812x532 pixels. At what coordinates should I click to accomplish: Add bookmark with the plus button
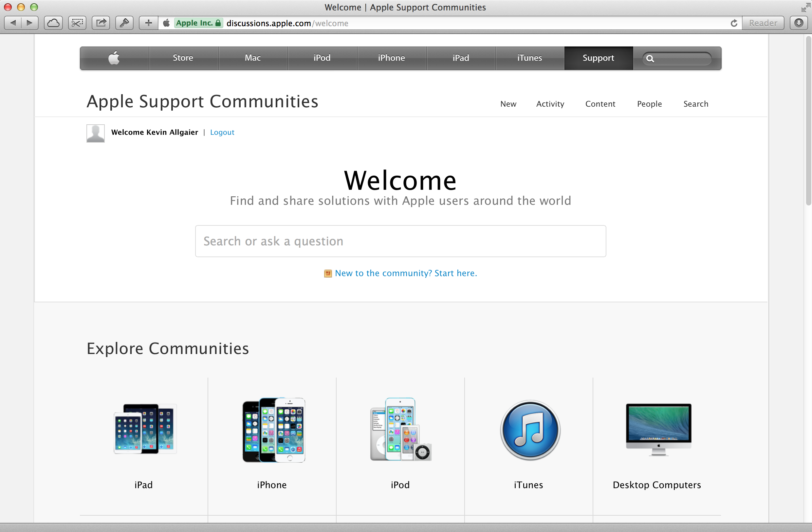point(148,23)
